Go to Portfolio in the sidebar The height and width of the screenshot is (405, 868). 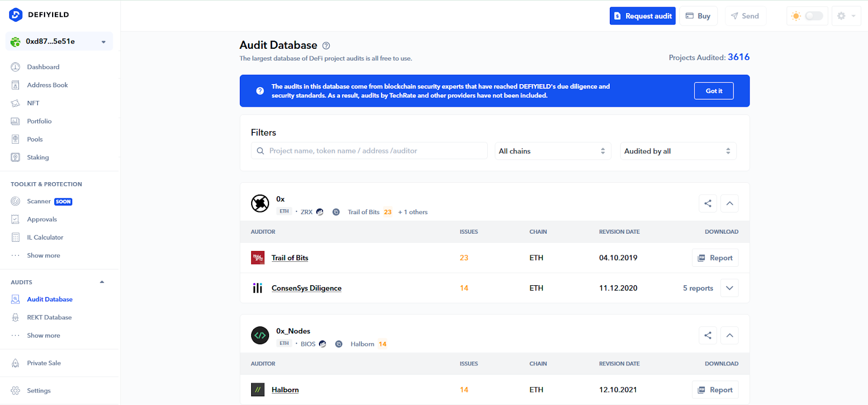pos(39,121)
